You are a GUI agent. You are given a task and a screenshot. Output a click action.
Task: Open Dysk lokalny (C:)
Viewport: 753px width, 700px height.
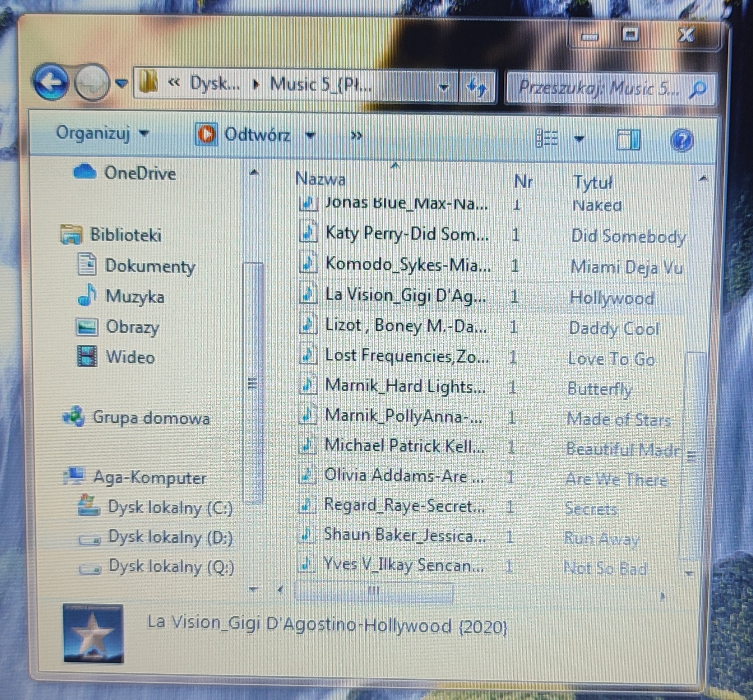click(x=155, y=507)
